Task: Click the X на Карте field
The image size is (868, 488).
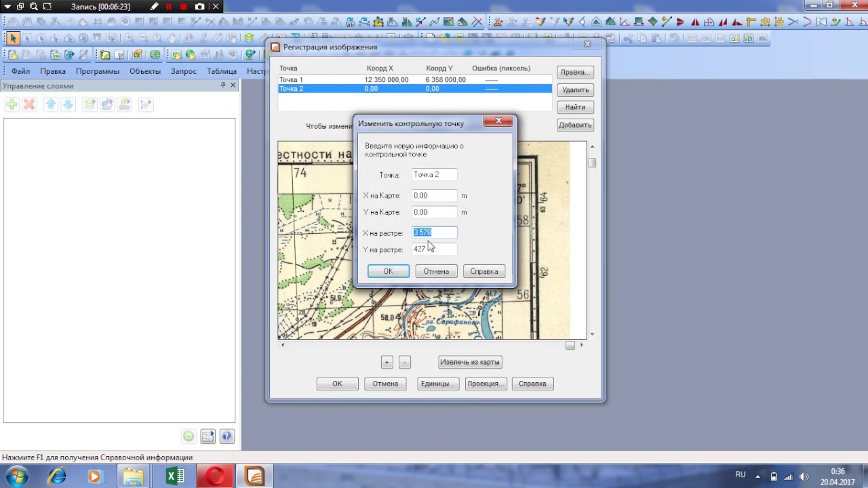Action: [434, 195]
